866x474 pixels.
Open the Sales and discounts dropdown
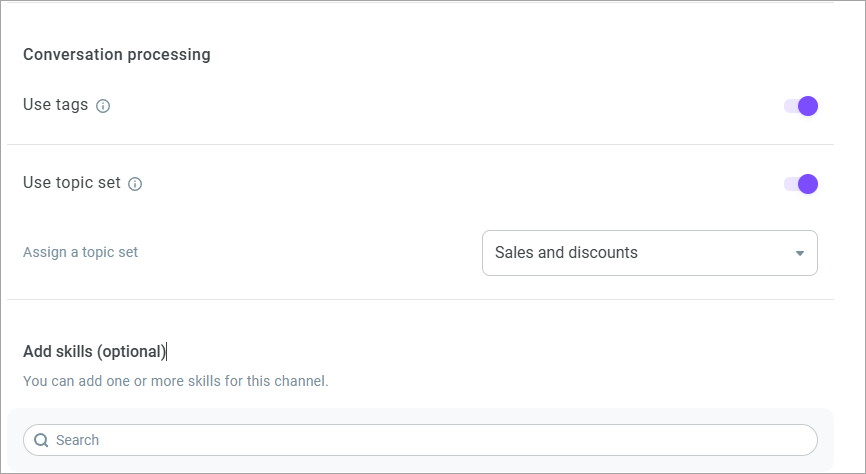point(650,253)
